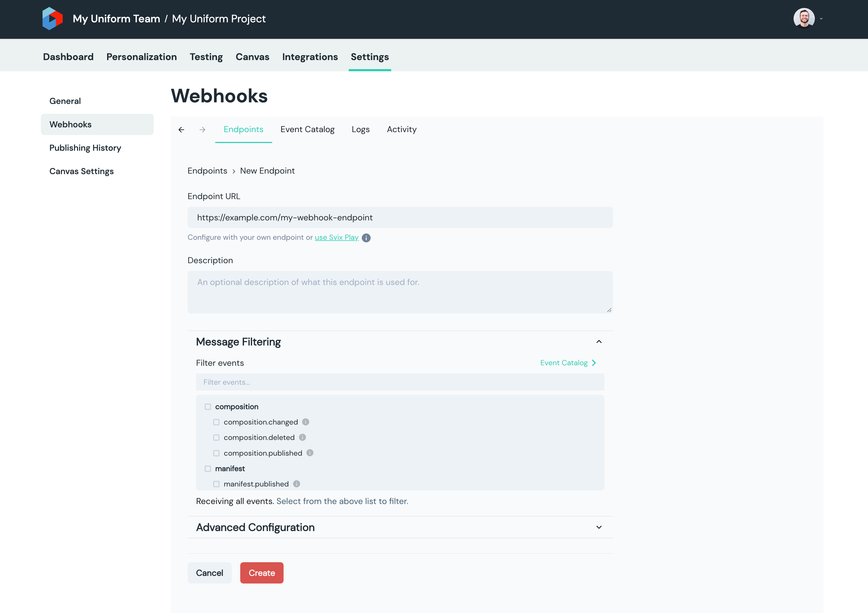Viewport: 868px width, 613px height.
Task: Check the composition group checkbox
Action: pos(208,407)
